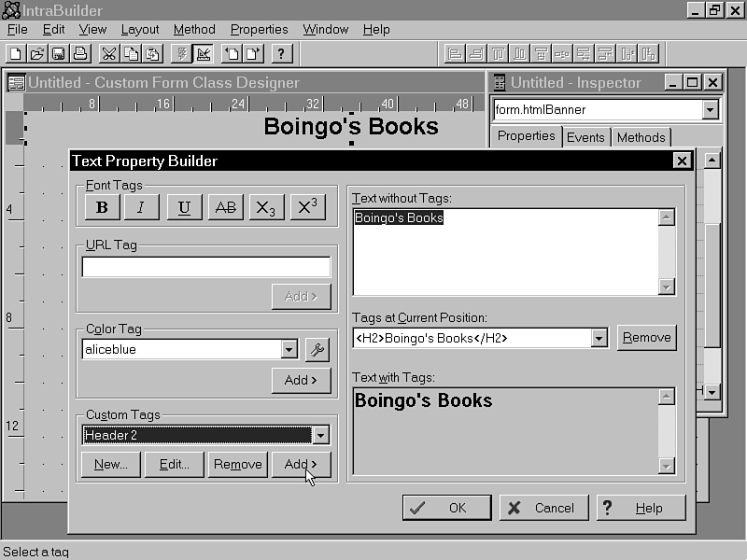Image resolution: width=747 pixels, height=560 pixels.
Task: Expand the Color Tag aliceblue dropdown
Action: point(289,350)
